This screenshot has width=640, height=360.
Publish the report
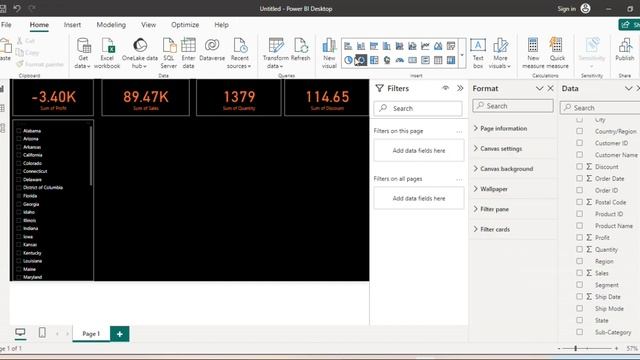point(625,50)
